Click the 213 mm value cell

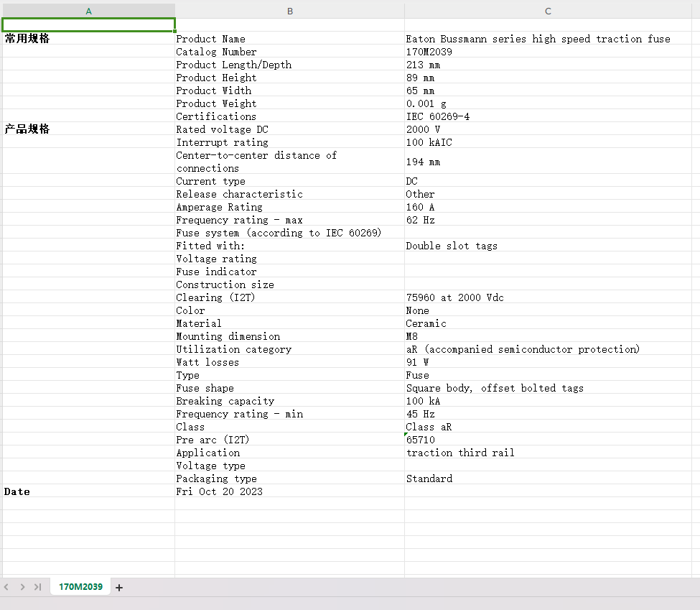tap(548, 65)
